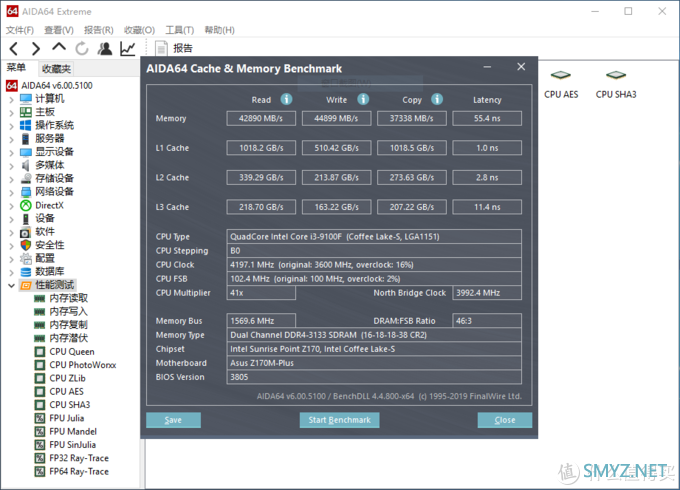Screen dimensions: 680x490
Task: Click the 报告 document icon in toolbar
Action: click(x=161, y=49)
